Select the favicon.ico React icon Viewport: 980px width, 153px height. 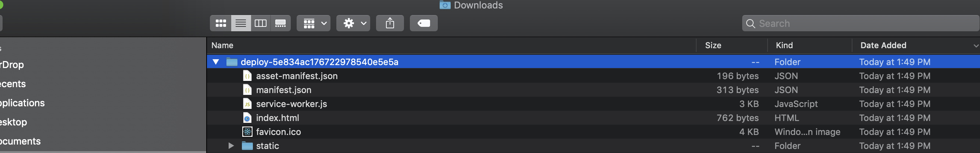click(247, 132)
